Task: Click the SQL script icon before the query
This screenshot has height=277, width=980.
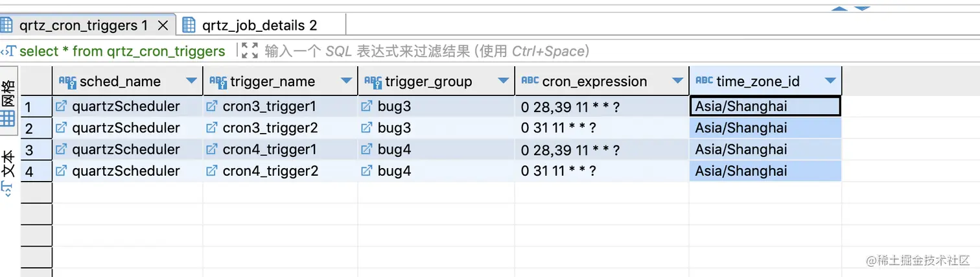Action: [8, 51]
